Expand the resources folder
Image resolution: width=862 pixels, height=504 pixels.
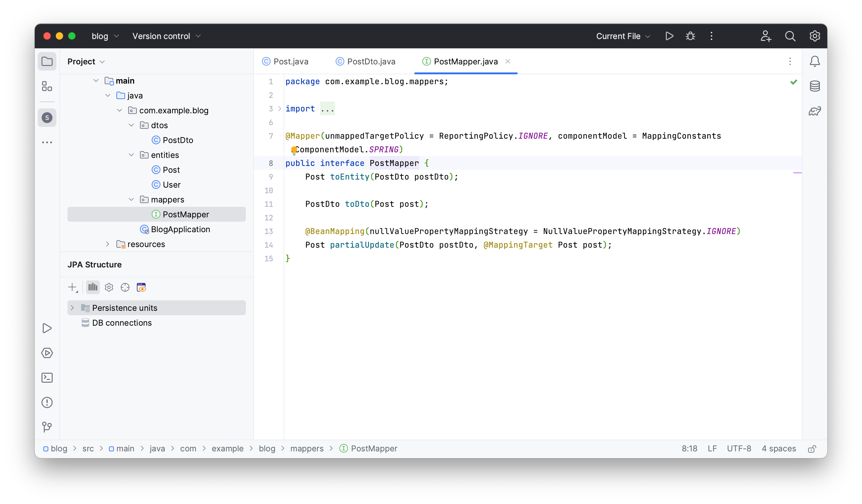[x=108, y=244]
